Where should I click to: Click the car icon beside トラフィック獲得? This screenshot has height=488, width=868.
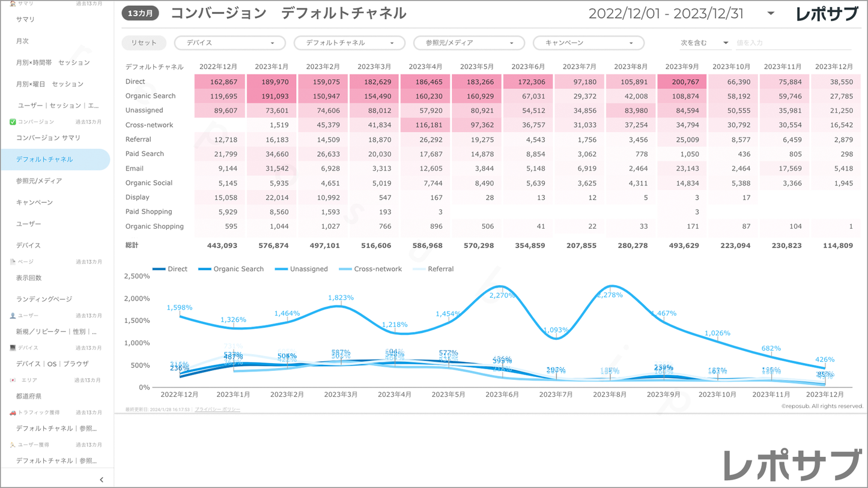(x=13, y=413)
